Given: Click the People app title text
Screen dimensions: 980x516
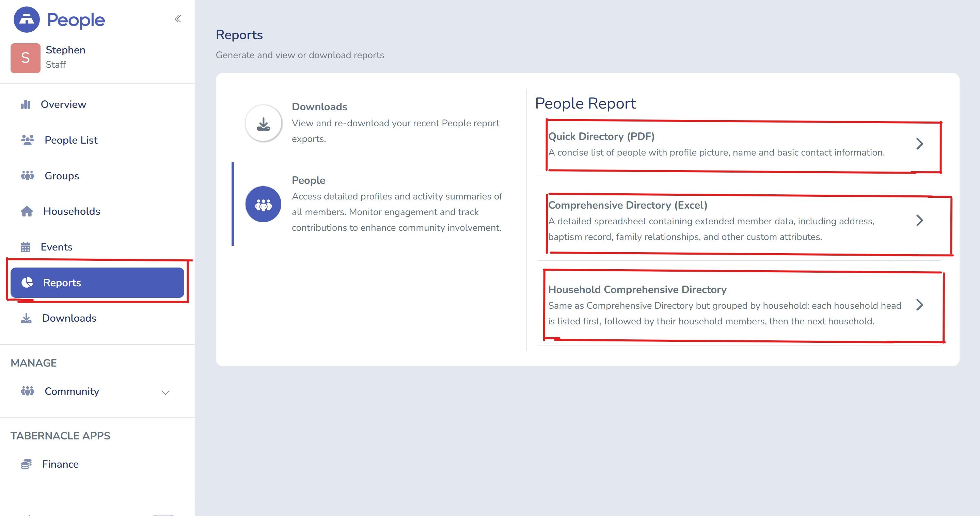Looking at the screenshot, I should click(76, 20).
